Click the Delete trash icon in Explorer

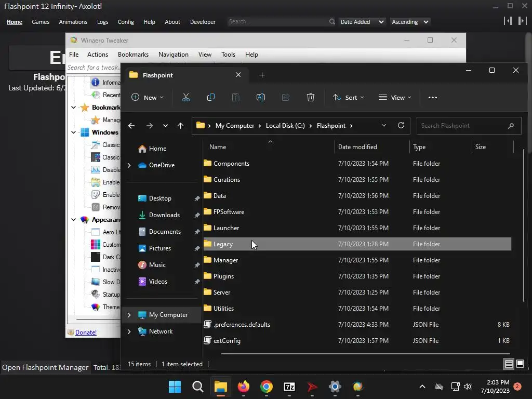[311, 97]
